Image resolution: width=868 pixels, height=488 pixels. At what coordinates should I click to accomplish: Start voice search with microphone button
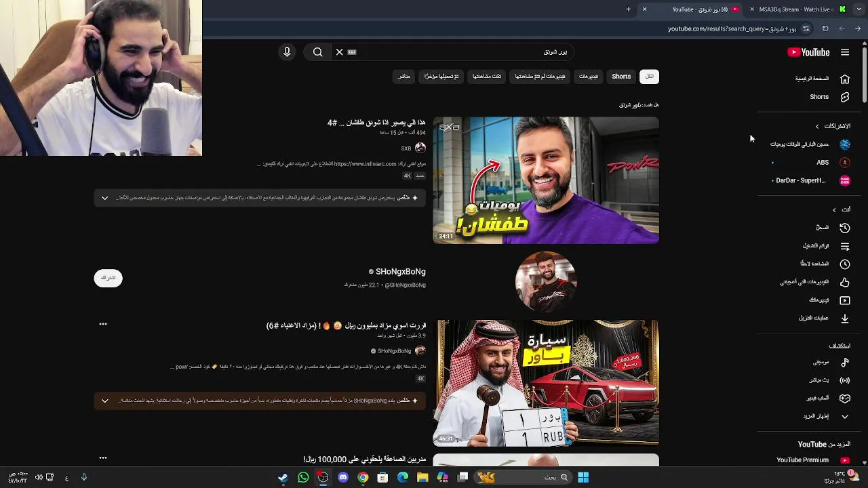coord(287,52)
